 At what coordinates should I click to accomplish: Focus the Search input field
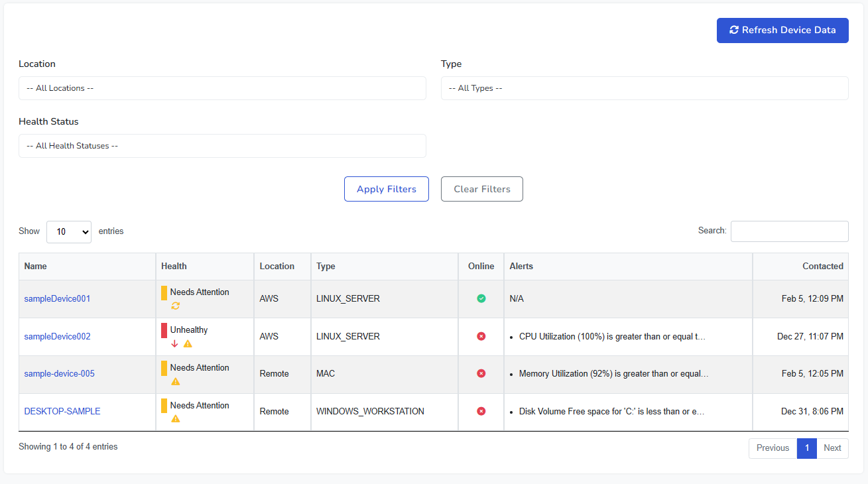click(x=789, y=231)
